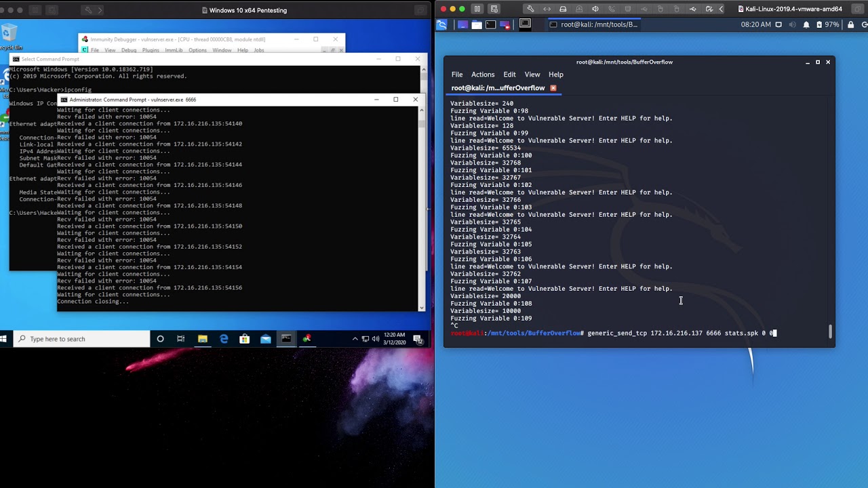Launch Microsoft Edge from the Windows taskbar
868x488 pixels.
pos(224,339)
